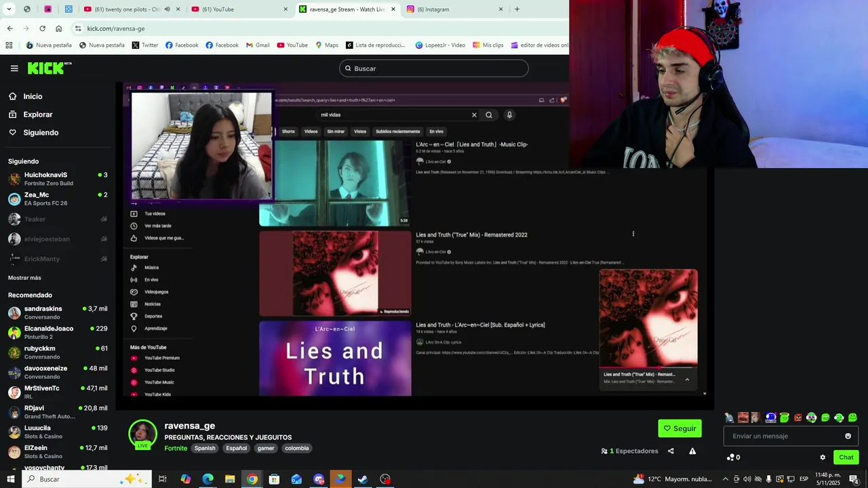Viewport: 868px width, 488px height.
Task: Report the stream with the warning icon
Action: click(692, 451)
